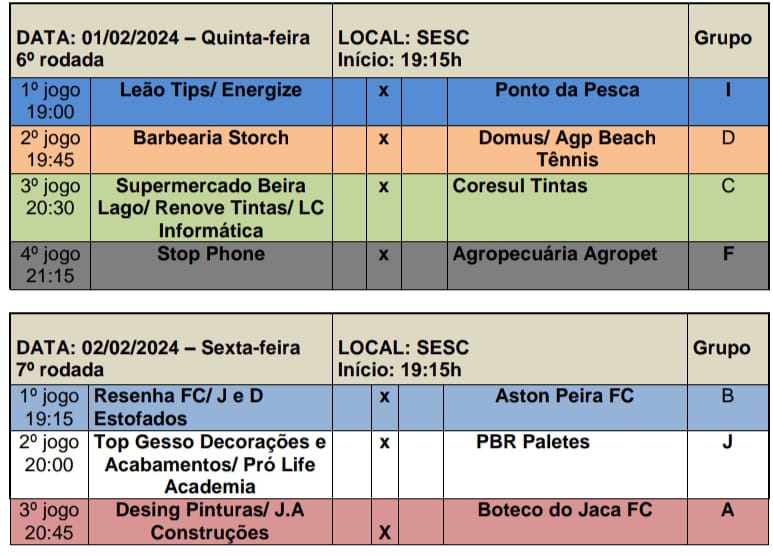Viewport: 773px width, 556px height.
Task: Click Top Gesso Decorações e Acabamentos cell
Action: (210, 464)
